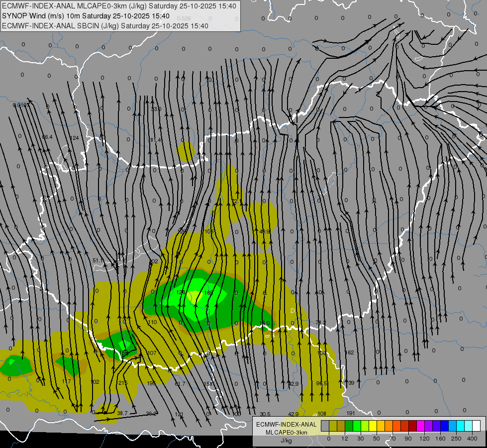Click the legend tick label '90'
The image size is (487, 448).
408,439
